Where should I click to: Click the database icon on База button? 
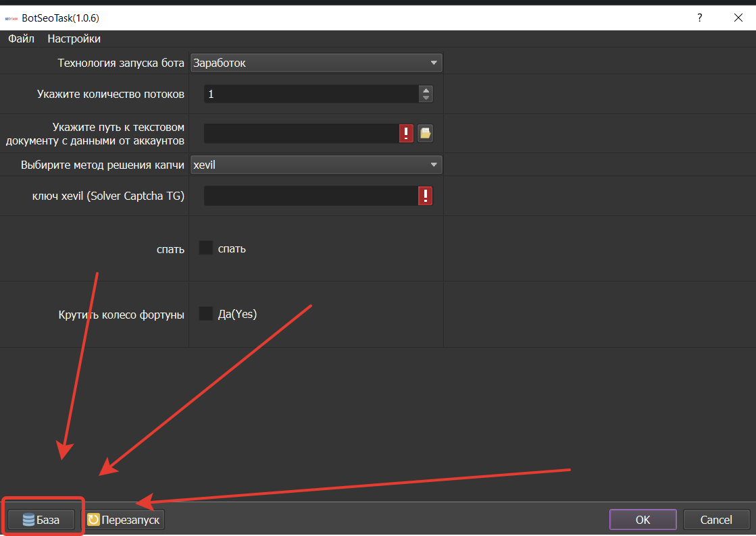pyautogui.click(x=28, y=520)
